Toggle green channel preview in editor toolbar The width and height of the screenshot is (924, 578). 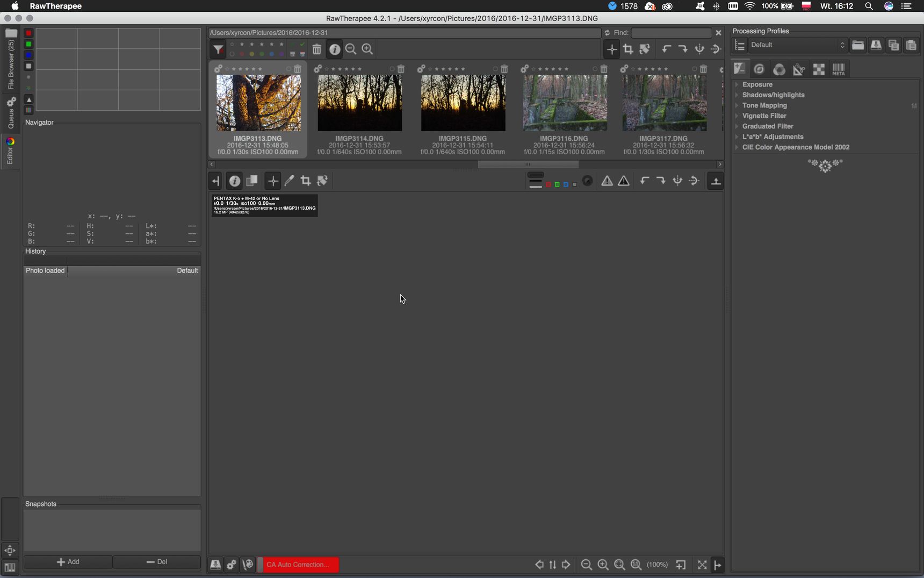(x=557, y=184)
